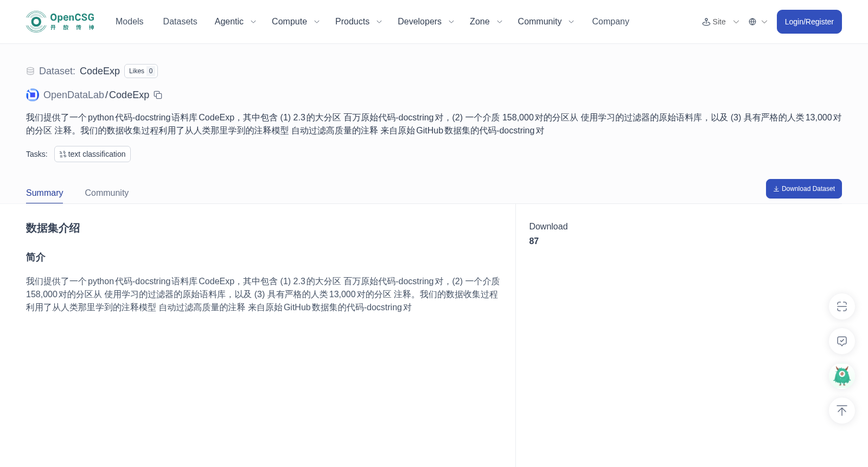Click the Download label in sidebar

[548, 227]
